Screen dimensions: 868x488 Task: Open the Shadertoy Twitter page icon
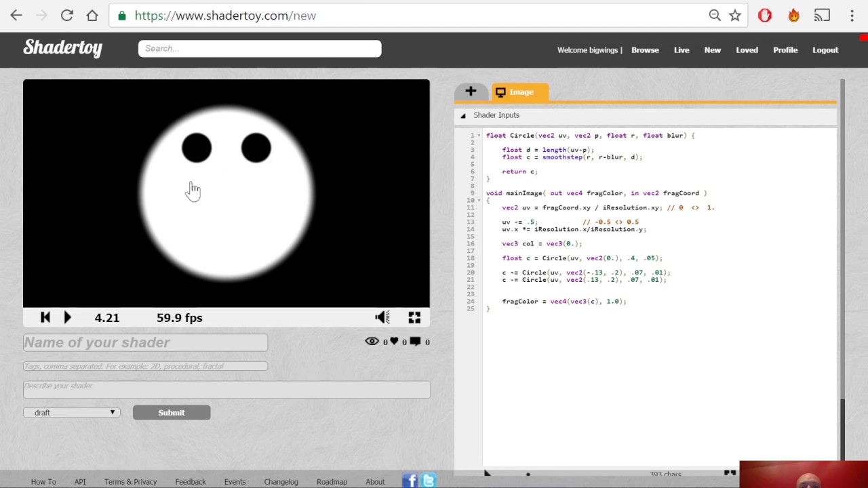[x=429, y=481]
